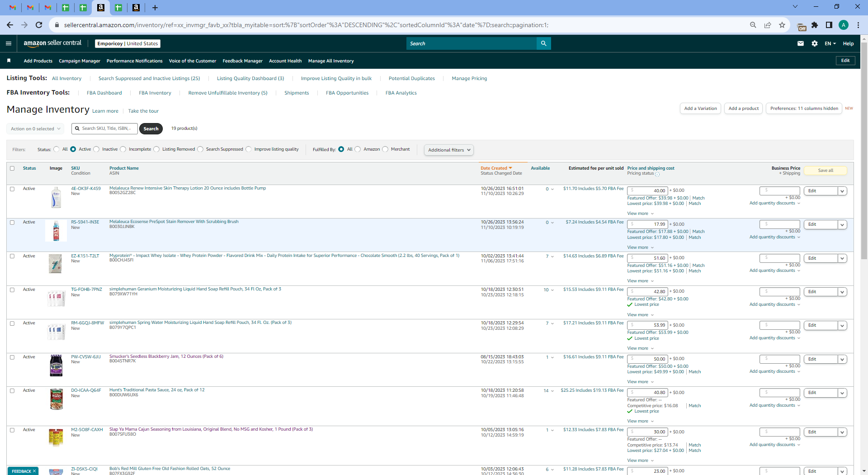The image size is (868, 475).
Task: Bookmark this page with the star icon
Action: 782,25
